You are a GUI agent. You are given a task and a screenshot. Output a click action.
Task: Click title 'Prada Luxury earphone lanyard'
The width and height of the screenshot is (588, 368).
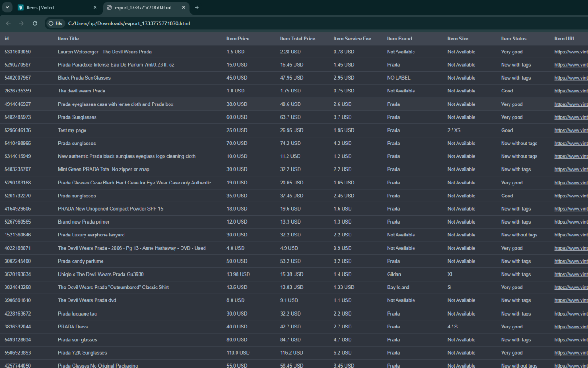click(x=91, y=235)
